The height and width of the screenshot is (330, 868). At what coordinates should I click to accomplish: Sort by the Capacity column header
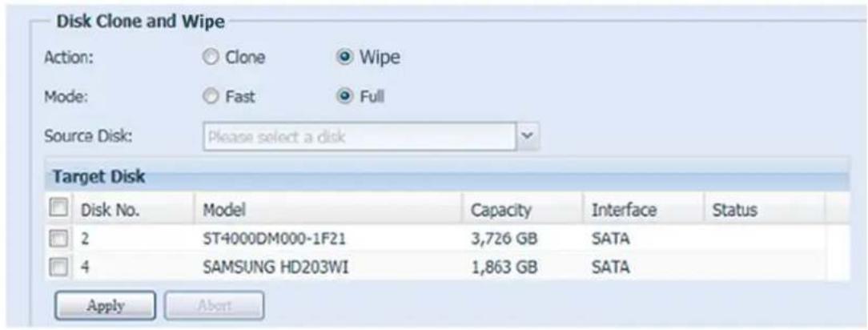coord(500,210)
